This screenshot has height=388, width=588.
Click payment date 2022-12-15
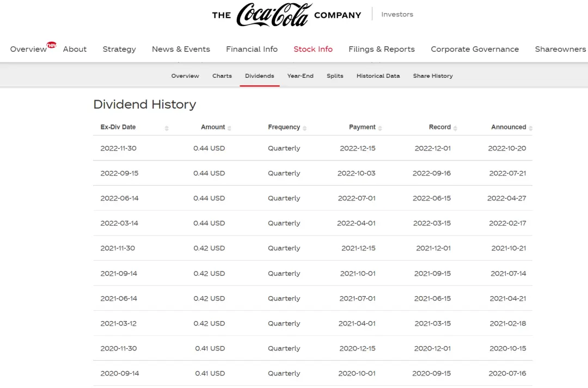click(x=358, y=148)
